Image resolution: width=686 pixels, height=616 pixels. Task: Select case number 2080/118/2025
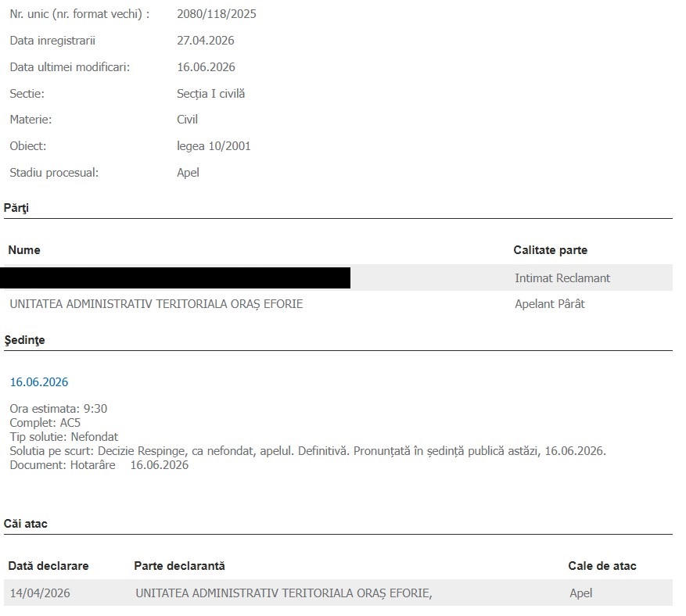pos(217,14)
